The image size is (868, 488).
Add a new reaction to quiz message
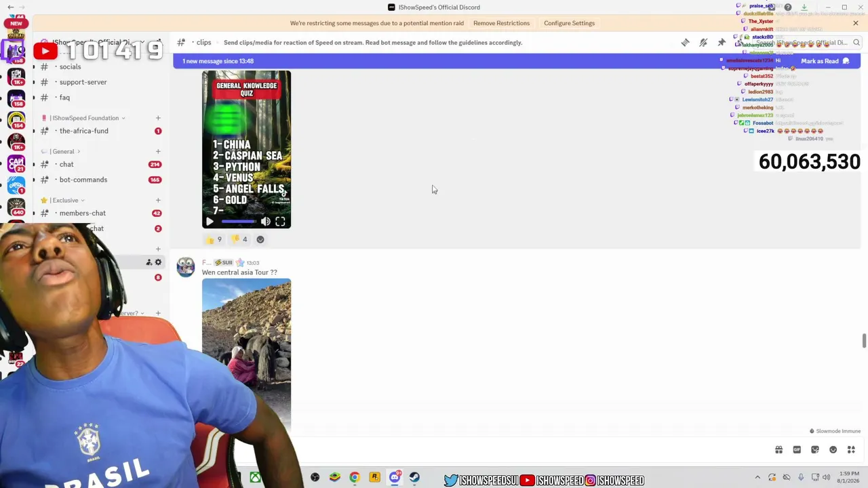[260, 239]
